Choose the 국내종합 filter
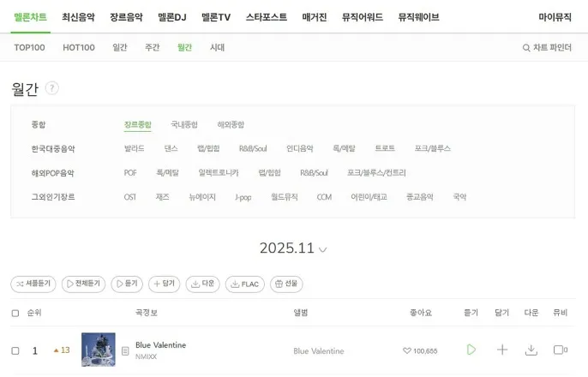The image size is (588, 377). click(184, 125)
